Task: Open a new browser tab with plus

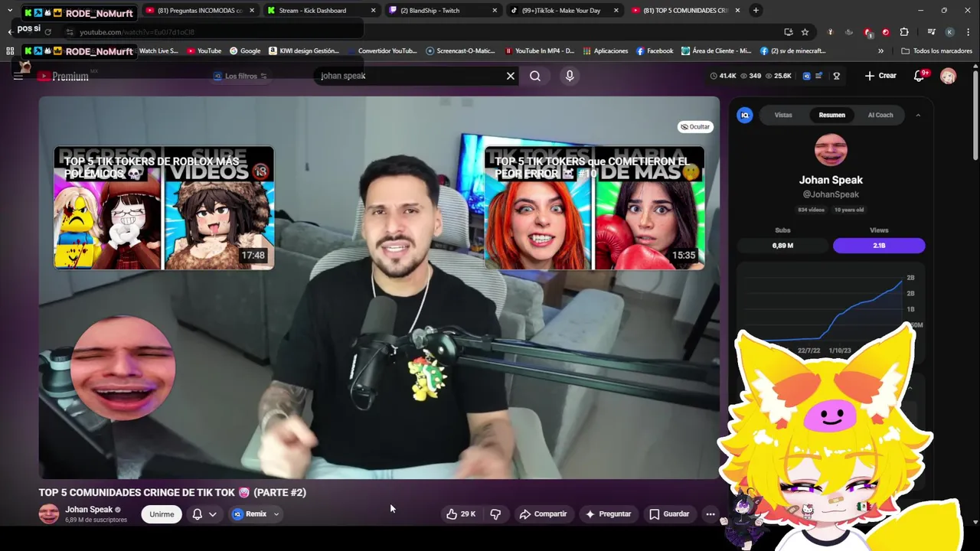Action: [x=756, y=11]
